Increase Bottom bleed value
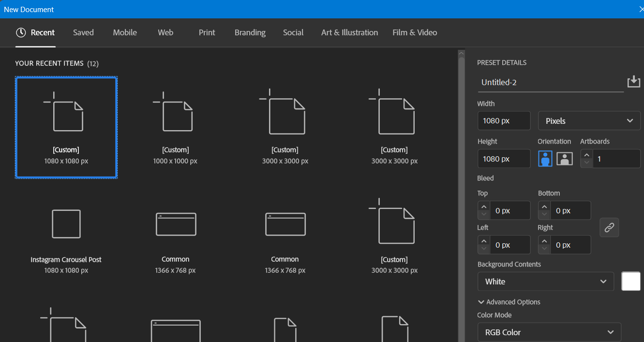The width and height of the screenshot is (644, 342). pyautogui.click(x=544, y=207)
